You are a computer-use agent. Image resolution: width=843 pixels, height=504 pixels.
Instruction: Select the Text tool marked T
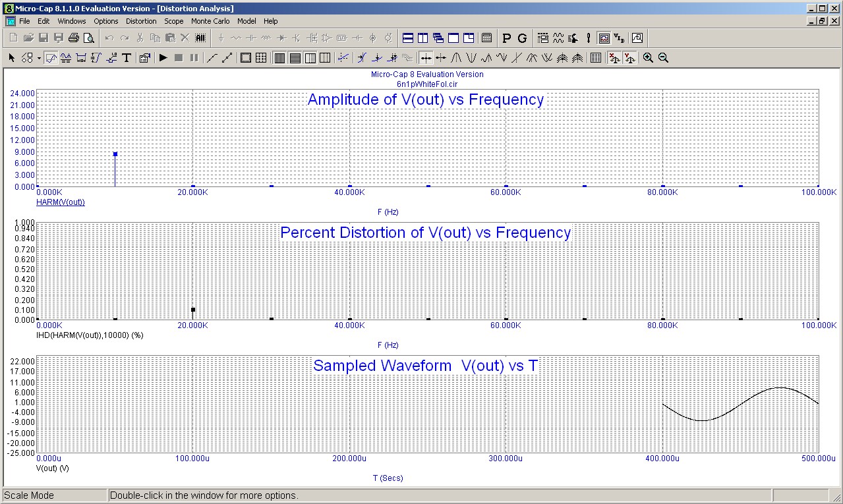tap(127, 58)
